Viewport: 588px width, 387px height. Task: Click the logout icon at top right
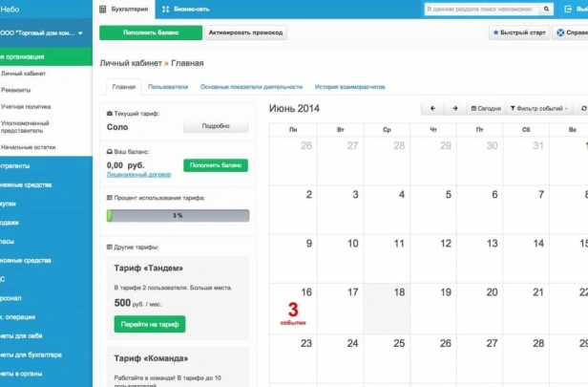568,9
